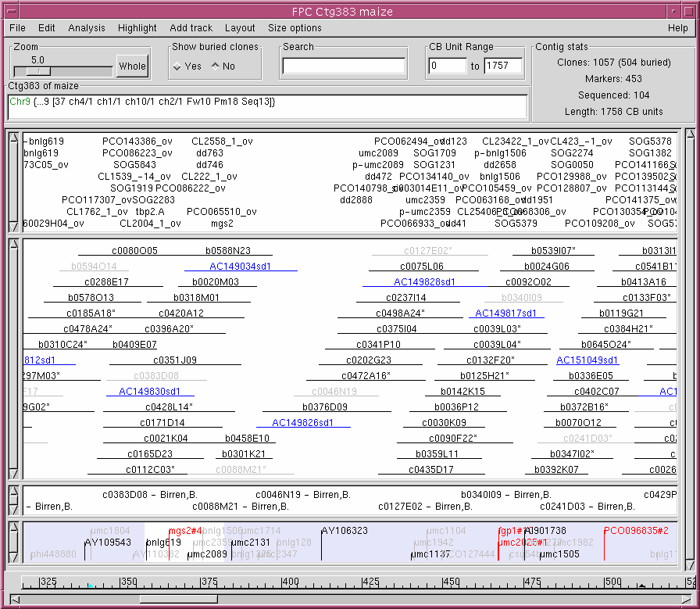The height and width of the screenshot is (609, 700).
Task: Open the Analysis menu
Action: 86,28
